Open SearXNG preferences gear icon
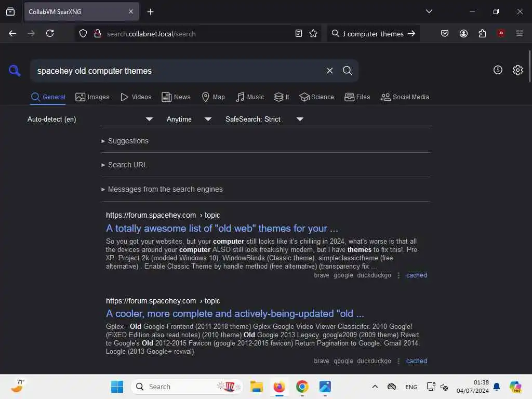 point(517,70)
